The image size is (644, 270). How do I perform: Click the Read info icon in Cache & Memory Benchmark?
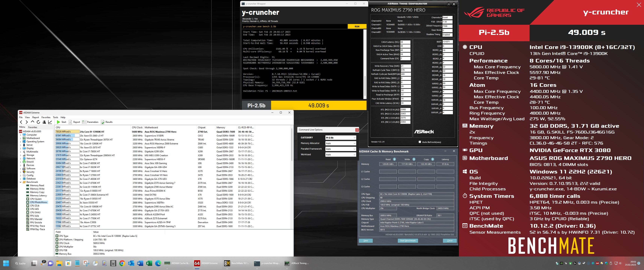tap(394, 159)
